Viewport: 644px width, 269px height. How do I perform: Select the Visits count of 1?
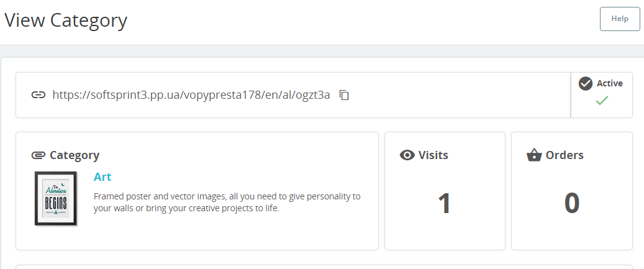tap(445, 203)
